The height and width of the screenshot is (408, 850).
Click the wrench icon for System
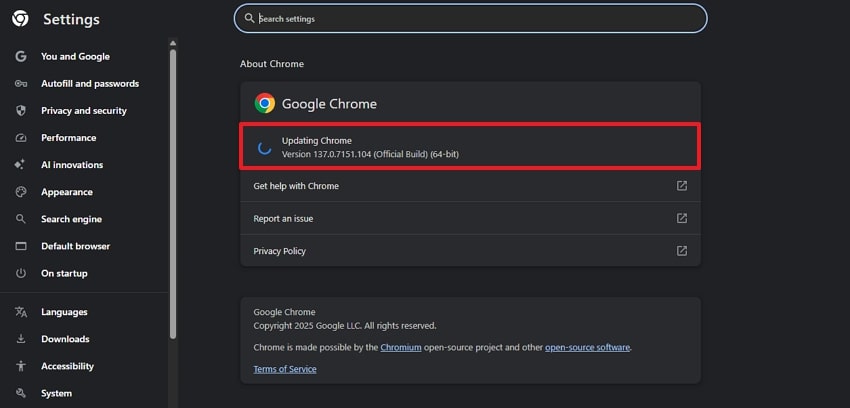[x=21, y=393]
